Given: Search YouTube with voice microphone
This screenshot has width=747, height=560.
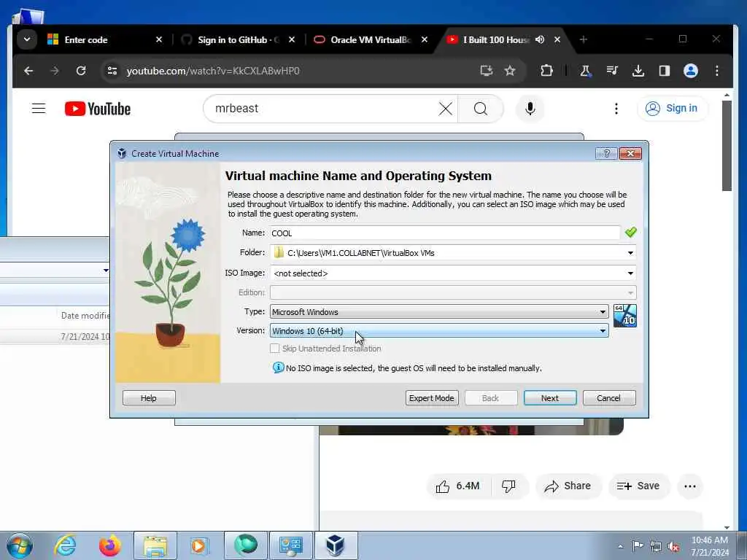Looking at the screenshot, I should [530, 109].
